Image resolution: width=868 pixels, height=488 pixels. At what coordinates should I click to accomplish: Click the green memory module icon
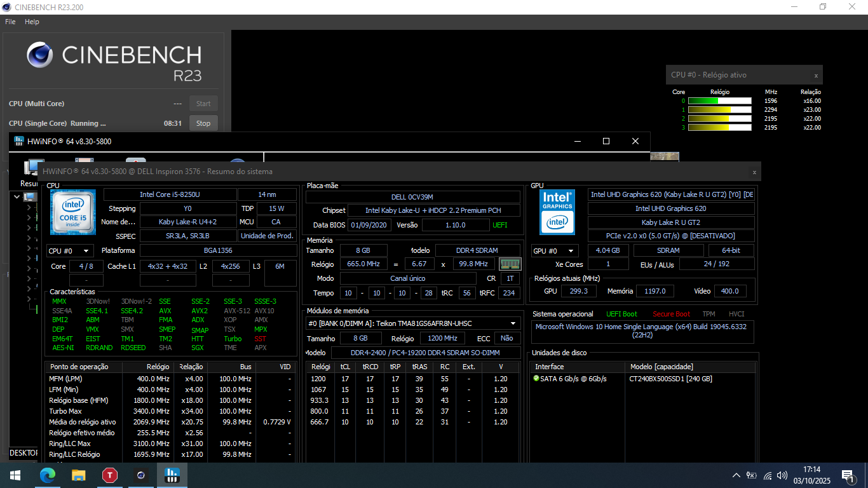click(x=510, y=264)
